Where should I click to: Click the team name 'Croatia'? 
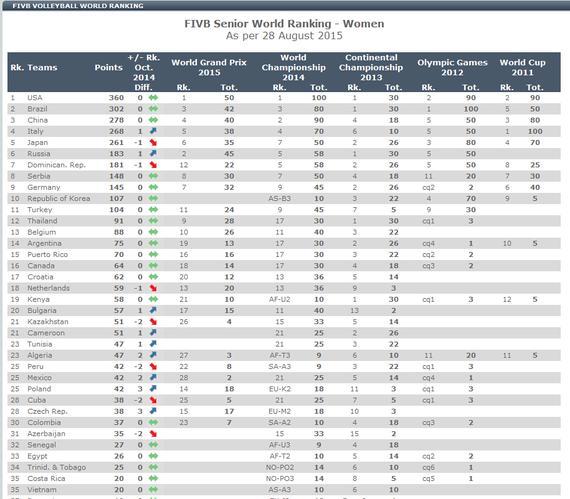[40, 277]
